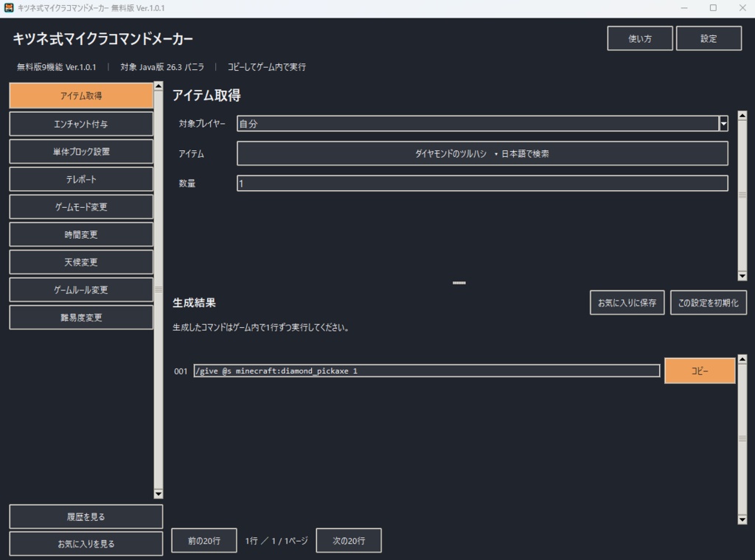The height and width of the screenshot is (560, 755).
Task: Go to 前の20行
Action: (204, 541)
